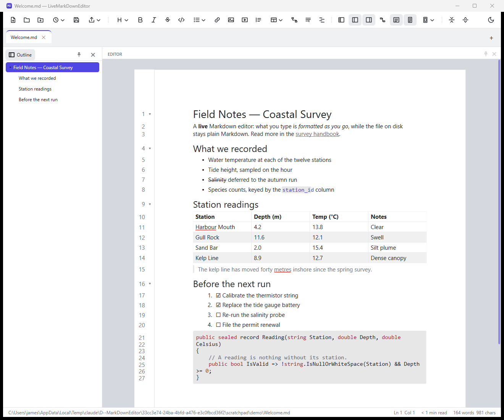The width and height of the screenshot is (504, 420).
Task: Select the Welcome.md tab
Action: (24, 37)
